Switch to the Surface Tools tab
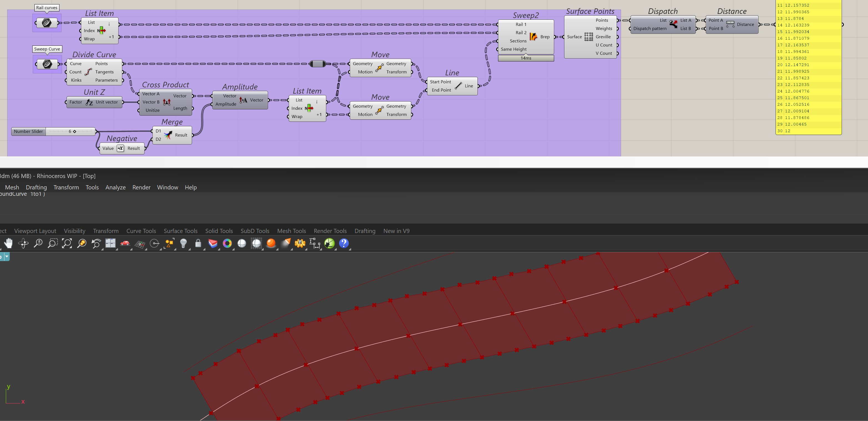This screenshot has height=421, width=868. [180, 231]
